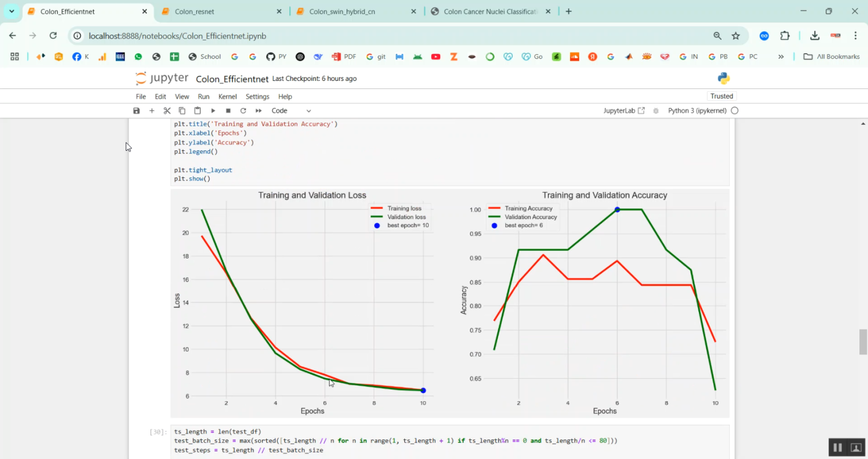This screenshot has width=868, height=459.
Task: Insert a new cell below with plus icon
Action: point(152,110)
